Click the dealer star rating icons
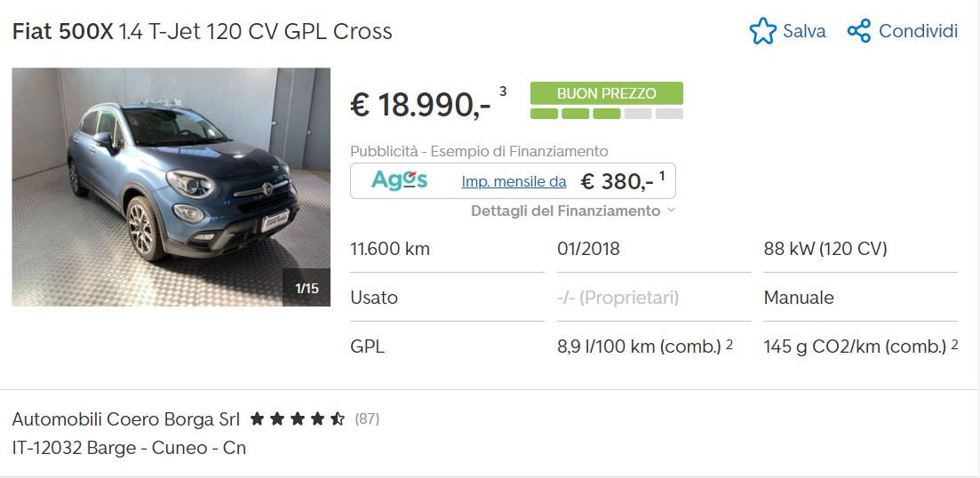Image resolution: width=980 pixels, height=478 pixels. [x=297, y=418]
